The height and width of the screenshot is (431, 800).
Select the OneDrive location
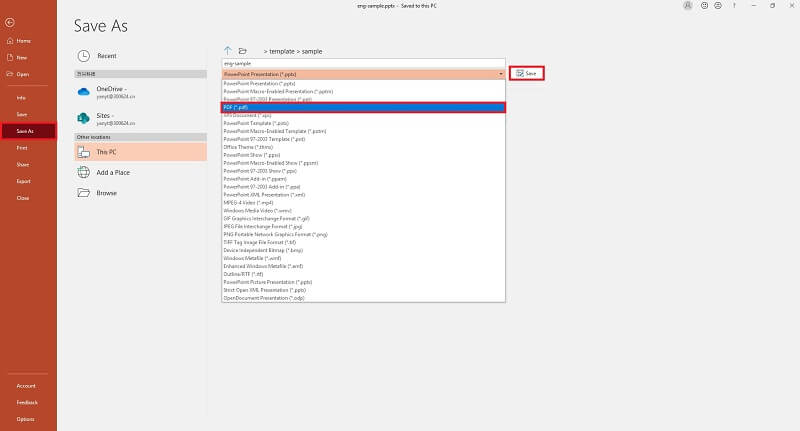point(140,92)
